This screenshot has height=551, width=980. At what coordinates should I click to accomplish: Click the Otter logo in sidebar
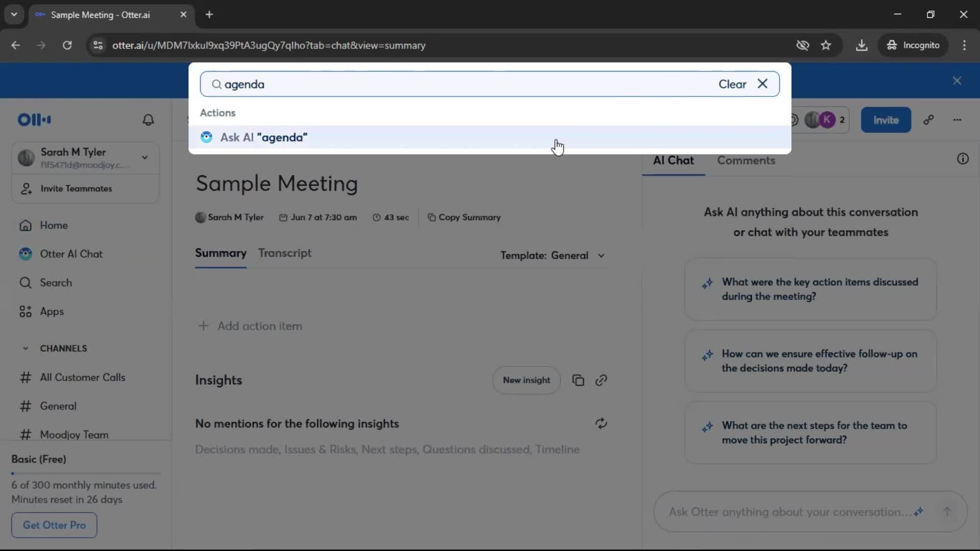(34, 120)
